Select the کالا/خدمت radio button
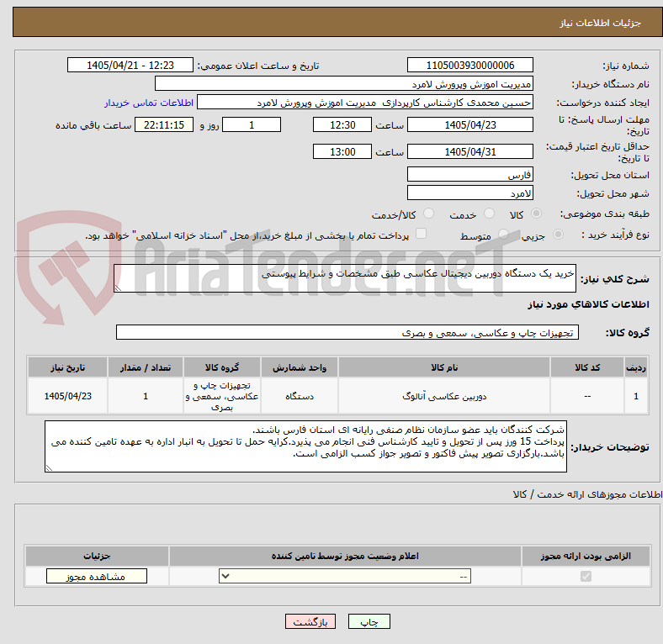Image resolution: width=663 pixels, height=644 pixels. tap(429, 214)
